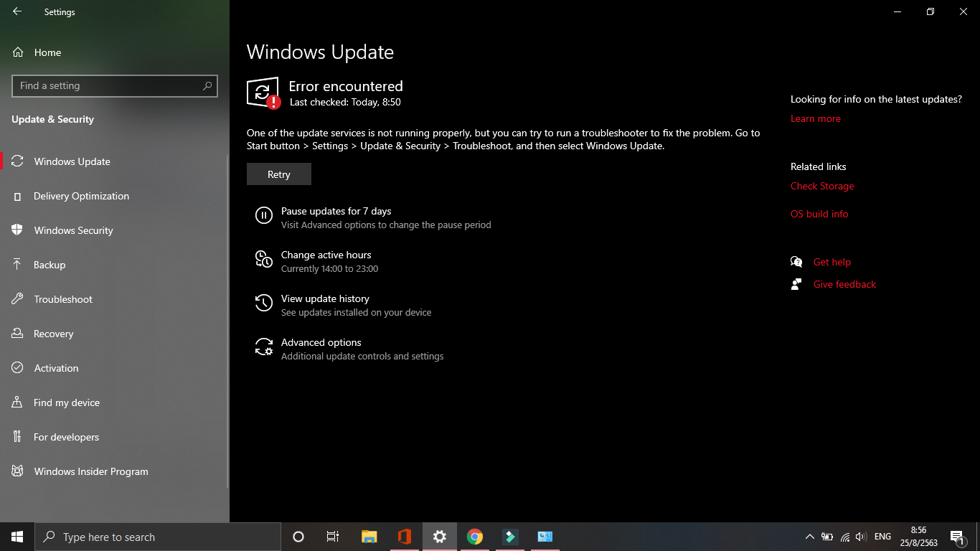Viewport: 980px width, 551px height.
Task: Click the Find a setting search box
Action: click(115, 85)
